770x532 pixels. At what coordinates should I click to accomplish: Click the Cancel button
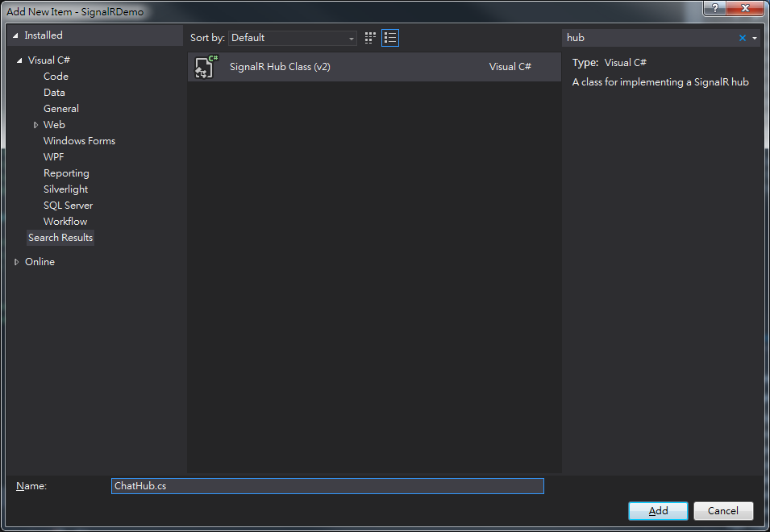pyautogui.click(x=723, y=511)
